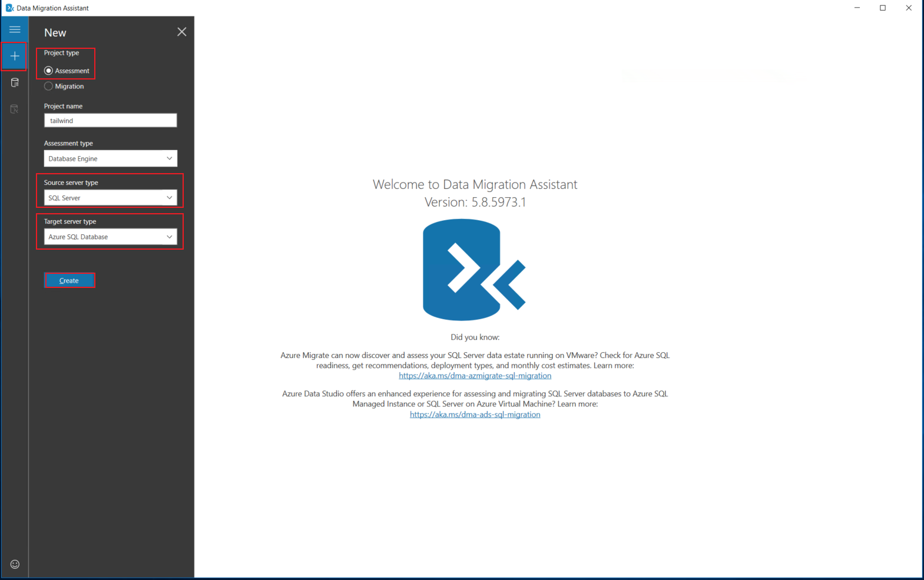924x580 pixels.
Task: Open the dma-ads-sql-migration link
Action: (x=475, y=415)
